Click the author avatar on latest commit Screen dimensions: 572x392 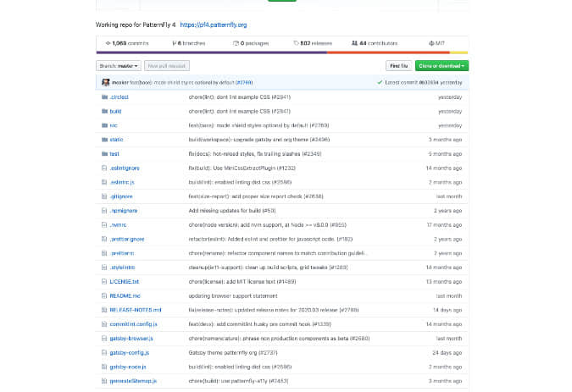(x=104, y=82)
